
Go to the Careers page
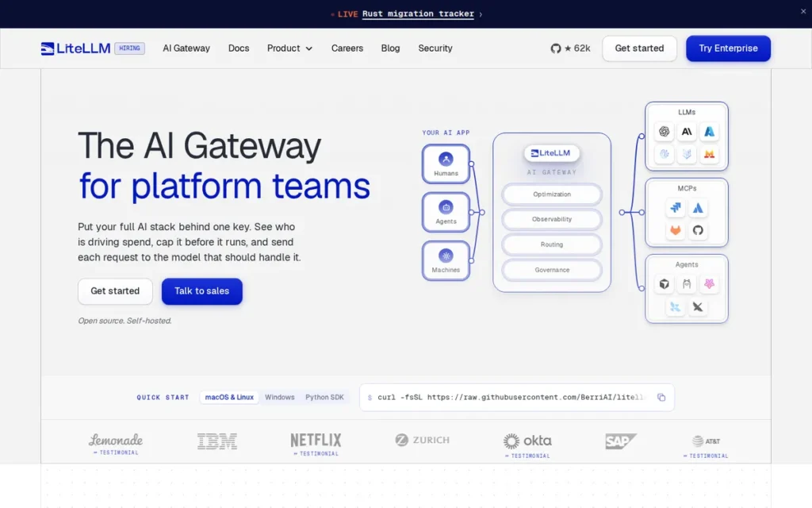(347, 48)
